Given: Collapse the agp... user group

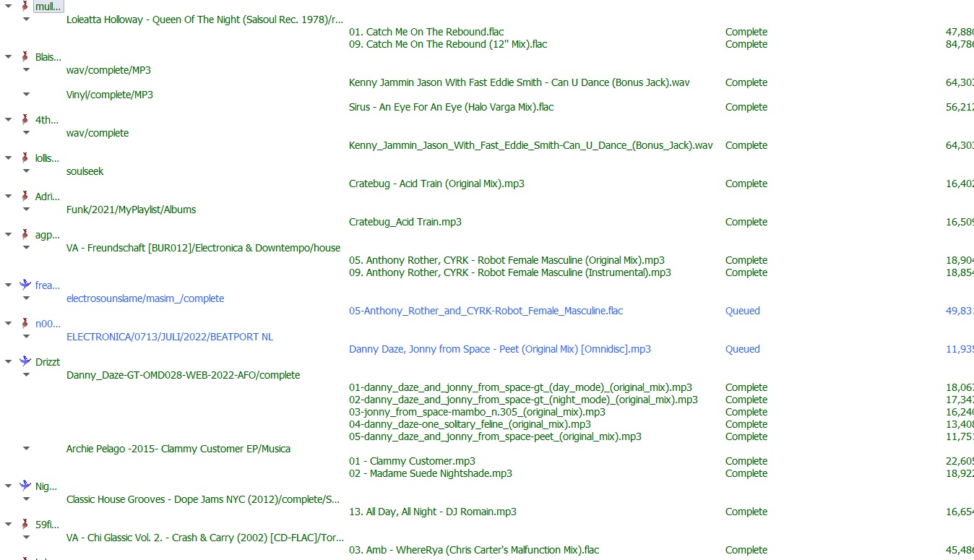Looking at the screenshot, I should [x=8, y=235].
